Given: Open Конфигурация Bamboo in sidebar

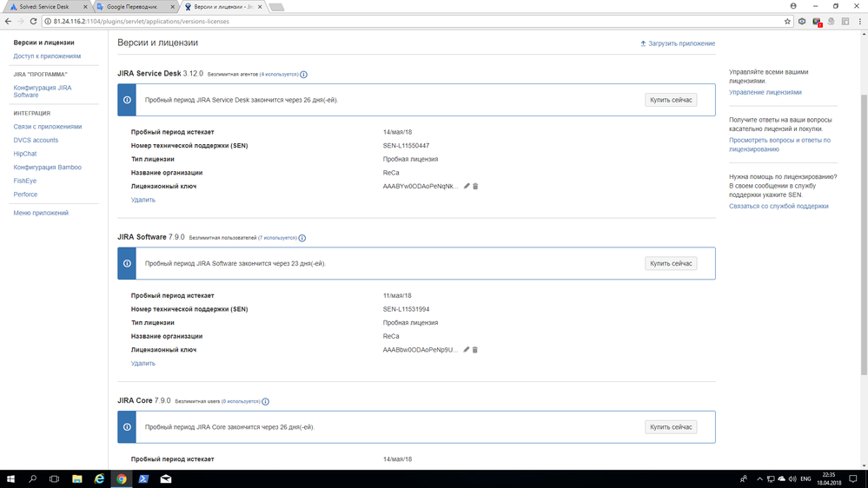Looking at the screenshot, I should click(x=47, y=167).
